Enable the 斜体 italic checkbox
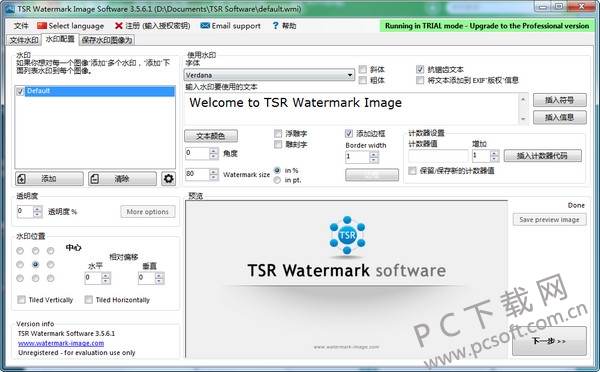Viewport: 600px width, 372px height. tap(363, 69)
